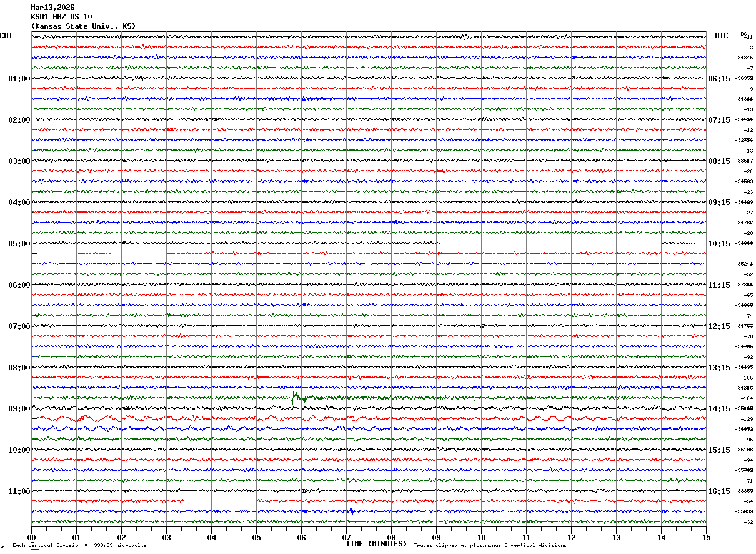Click the Traces clipped at plus/minus note
Screen dimensions: 756x554
click(x=490, y=546)
